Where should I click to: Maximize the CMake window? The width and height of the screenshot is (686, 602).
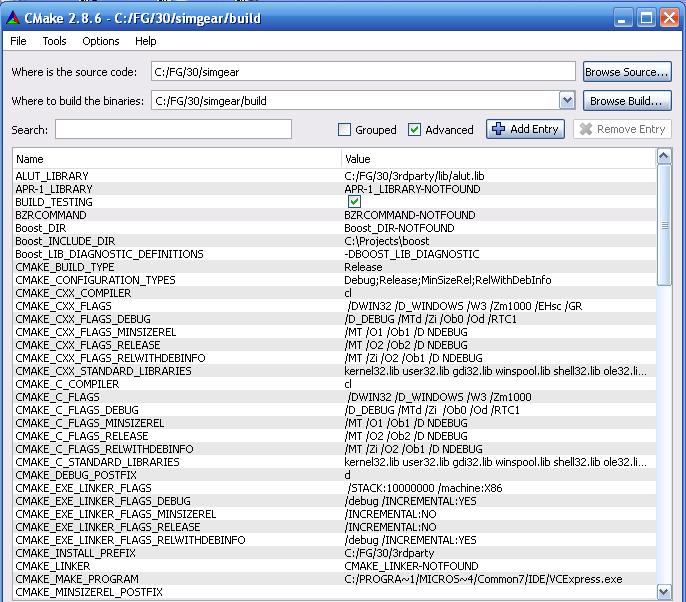(x=646, y=17)
